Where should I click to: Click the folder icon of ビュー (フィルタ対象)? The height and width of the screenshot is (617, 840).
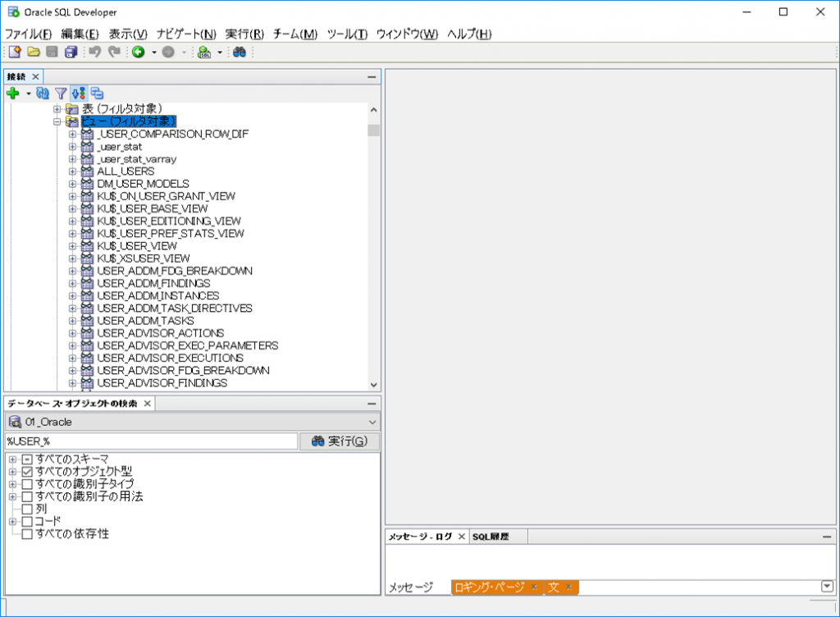(x=72, y=121)
